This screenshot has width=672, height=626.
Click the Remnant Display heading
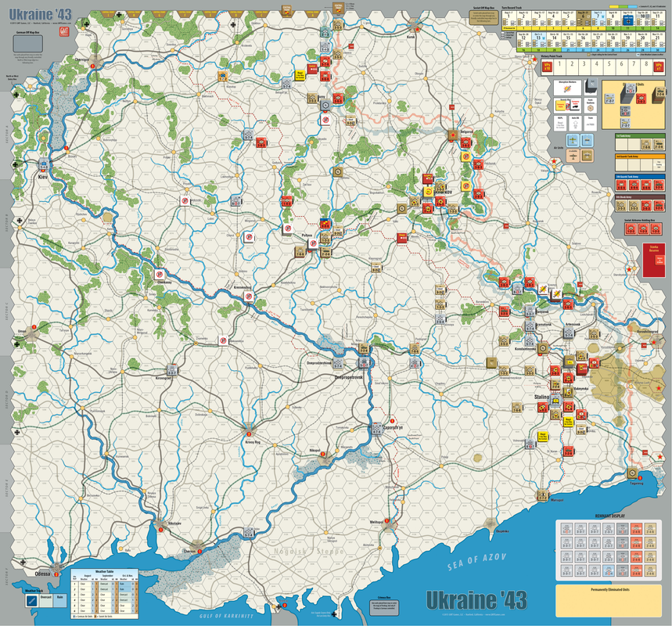click(609, 516)
